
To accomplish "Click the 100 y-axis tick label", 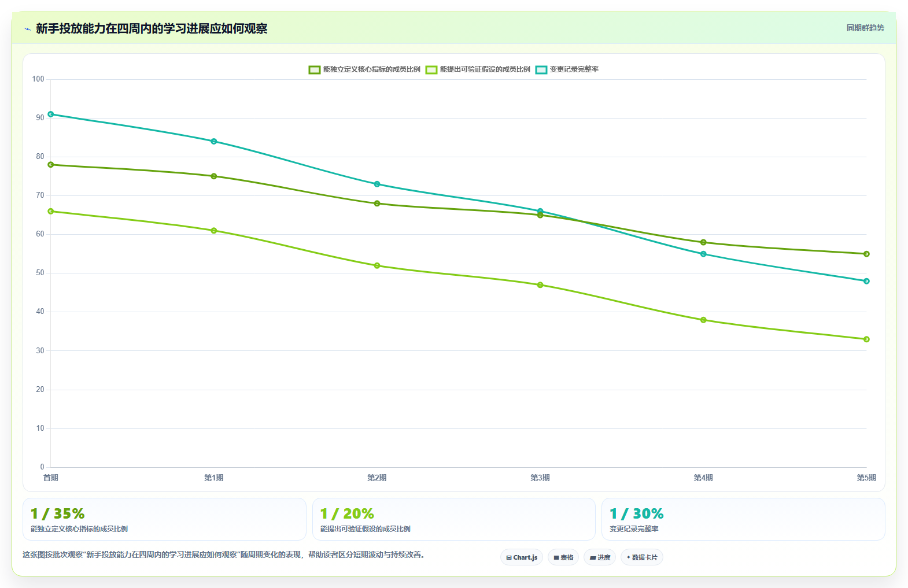I will coord(38,79).
